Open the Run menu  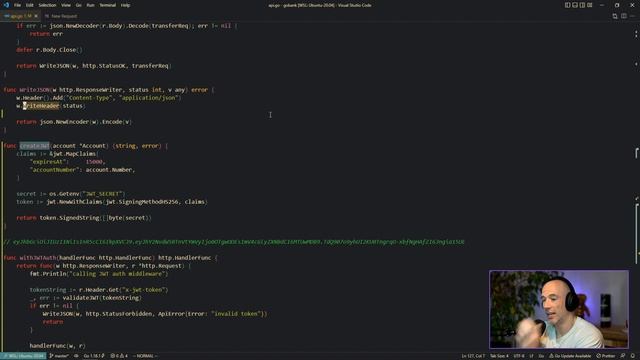point(90,5)
